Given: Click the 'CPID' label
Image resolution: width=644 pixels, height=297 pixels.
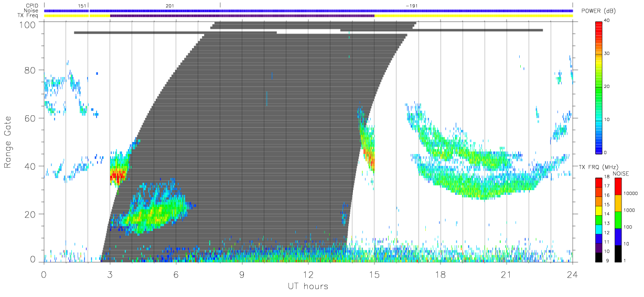Looking at the screenshot, I should click(x=33, y=6).
